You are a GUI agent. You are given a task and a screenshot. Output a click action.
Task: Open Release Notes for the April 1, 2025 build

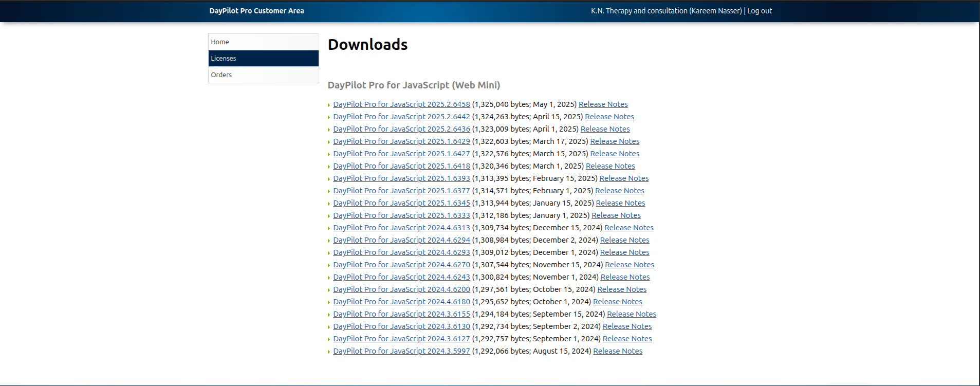coord(605,129)
